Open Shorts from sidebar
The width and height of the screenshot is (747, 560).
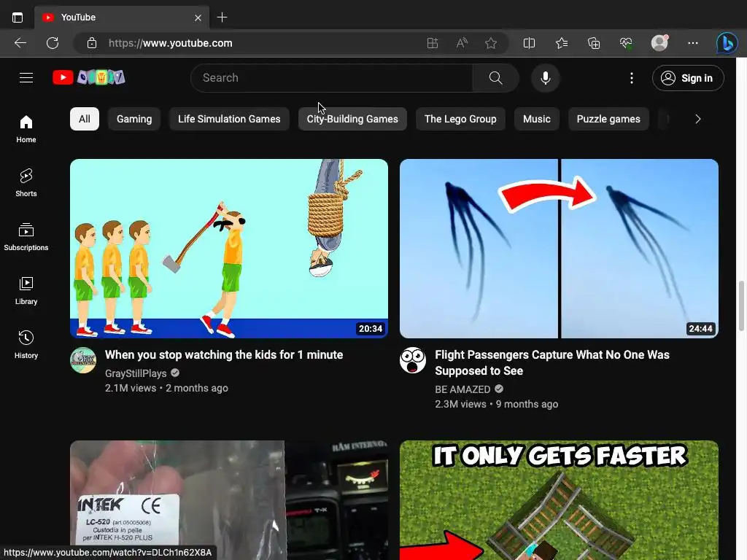pyautogui.click(x=26, y=183)
